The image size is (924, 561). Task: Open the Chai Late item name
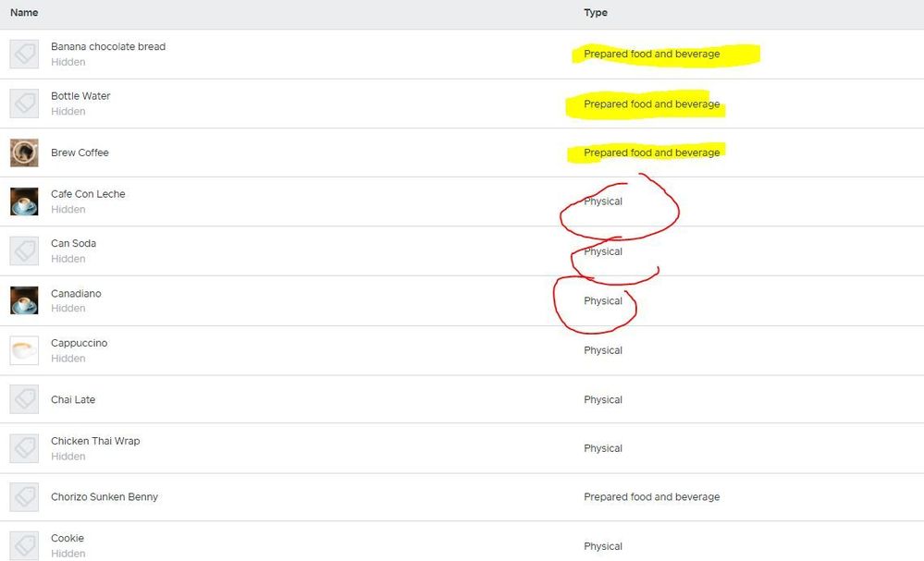click(x=73, y=400)
